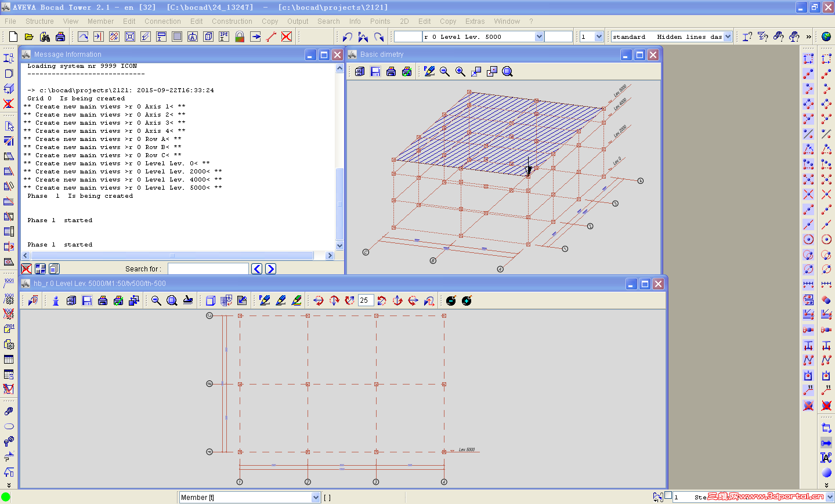Open the Output menu
The height and width of the screenshot is (504, 835).
298,21
